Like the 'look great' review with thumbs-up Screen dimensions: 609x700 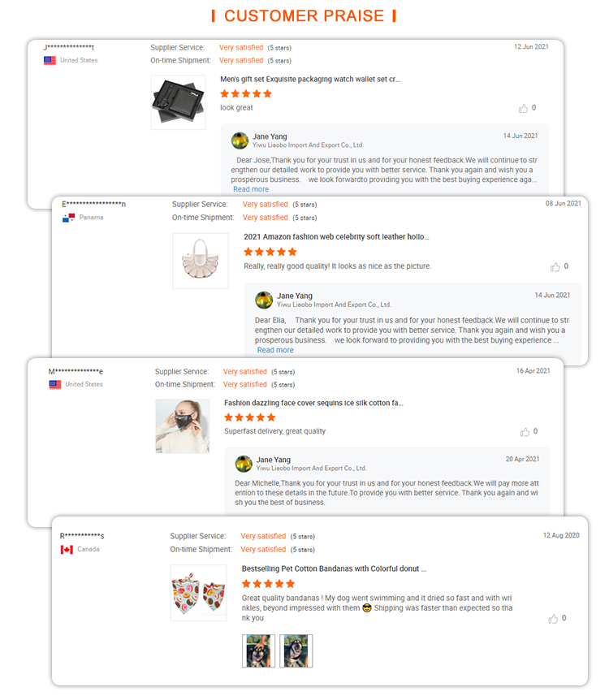(x=524, y=108)
